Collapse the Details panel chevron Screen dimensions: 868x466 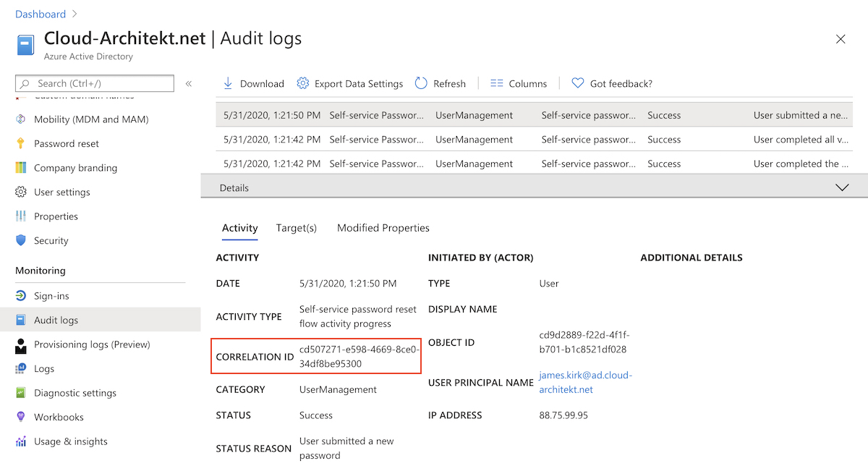click(842, 187)
